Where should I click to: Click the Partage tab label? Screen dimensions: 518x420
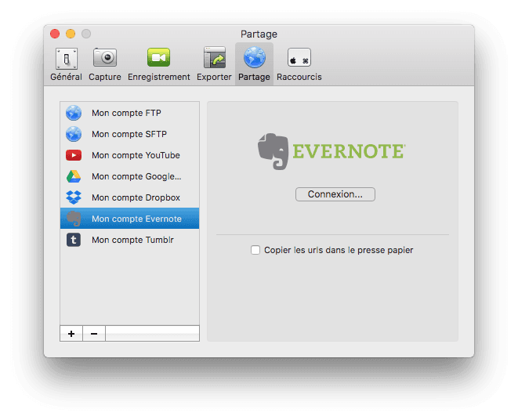coord(254,77)
